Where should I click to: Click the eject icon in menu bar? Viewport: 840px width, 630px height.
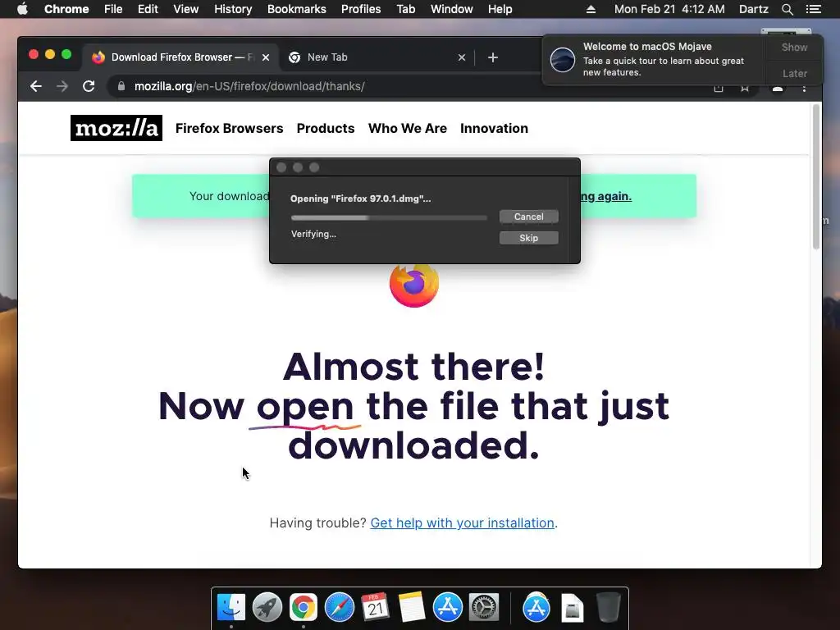pos(591,9)
